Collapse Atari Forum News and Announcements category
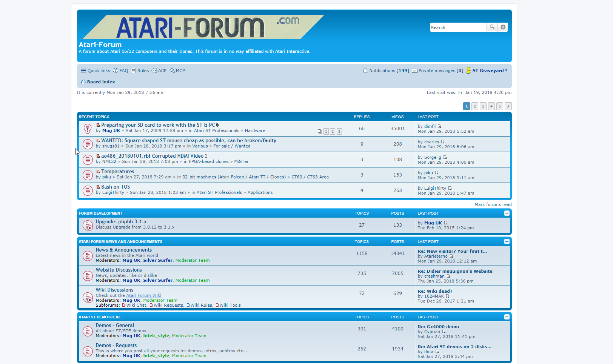Viewport: 613px width, 364px height. (507, 241)
